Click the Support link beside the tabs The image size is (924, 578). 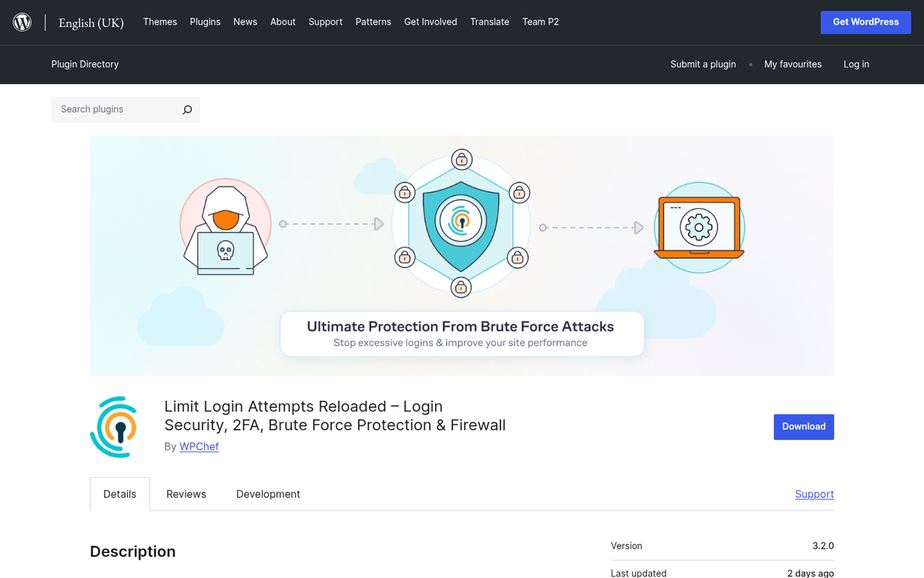[x=815, y=494]
